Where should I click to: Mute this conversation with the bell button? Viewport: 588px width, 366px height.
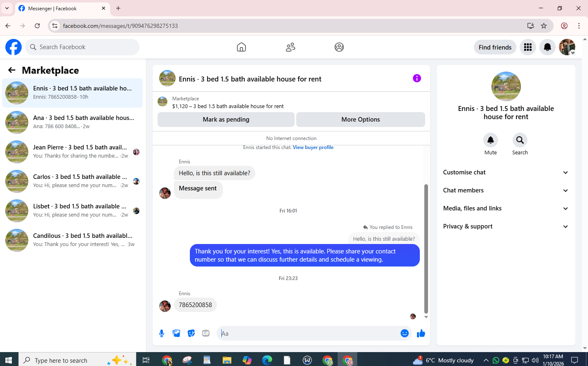(x=491, y=140)
